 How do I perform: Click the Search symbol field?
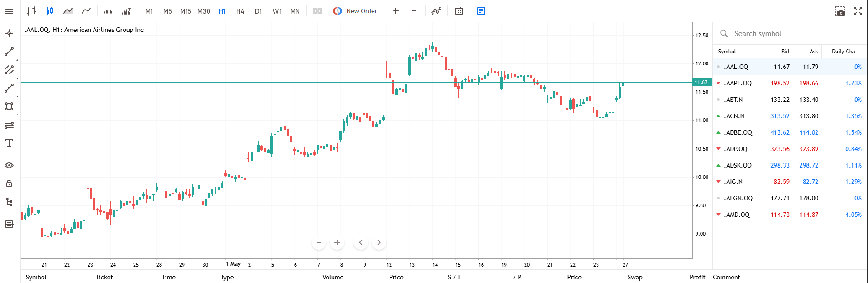coord(790,33)
